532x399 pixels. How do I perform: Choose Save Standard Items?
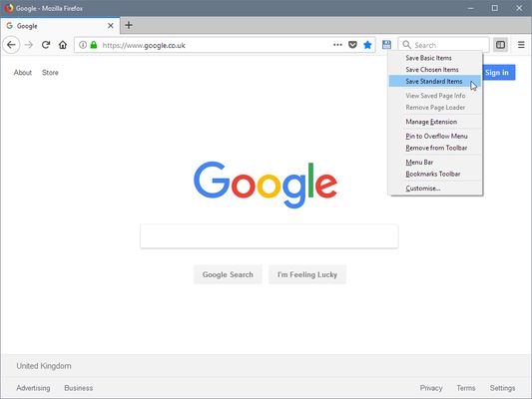pos(435,82)
